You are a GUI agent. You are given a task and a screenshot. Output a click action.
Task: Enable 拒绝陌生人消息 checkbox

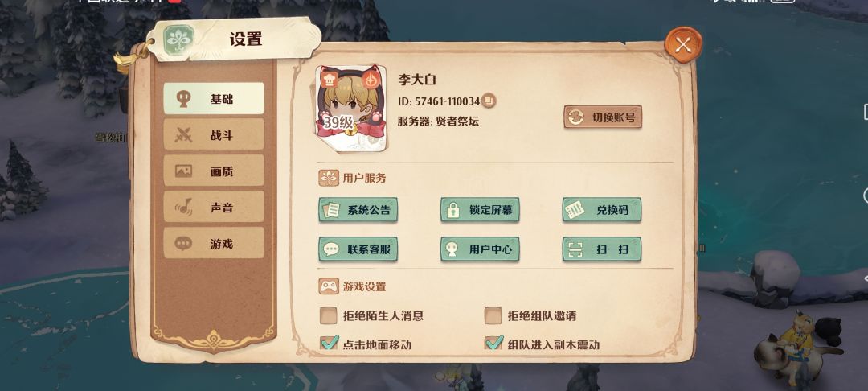[329, 315]
